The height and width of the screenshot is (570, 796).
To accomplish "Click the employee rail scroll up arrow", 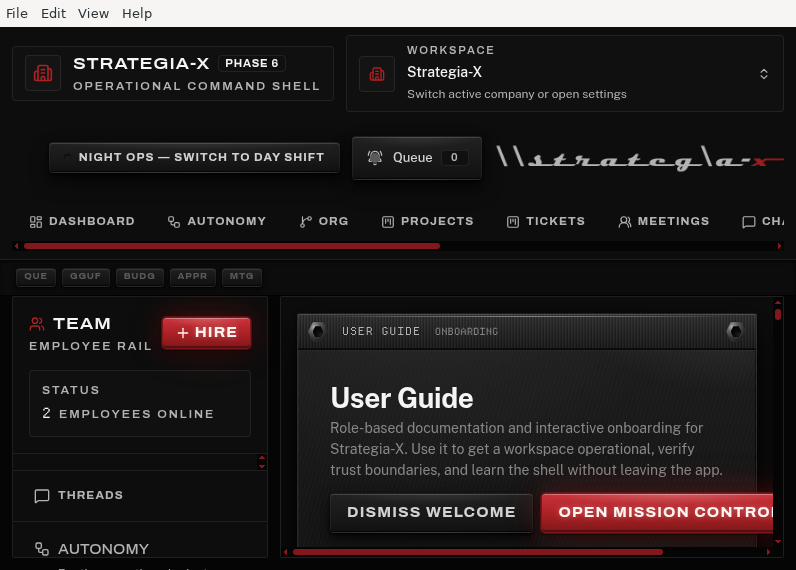I will (262, 458).
